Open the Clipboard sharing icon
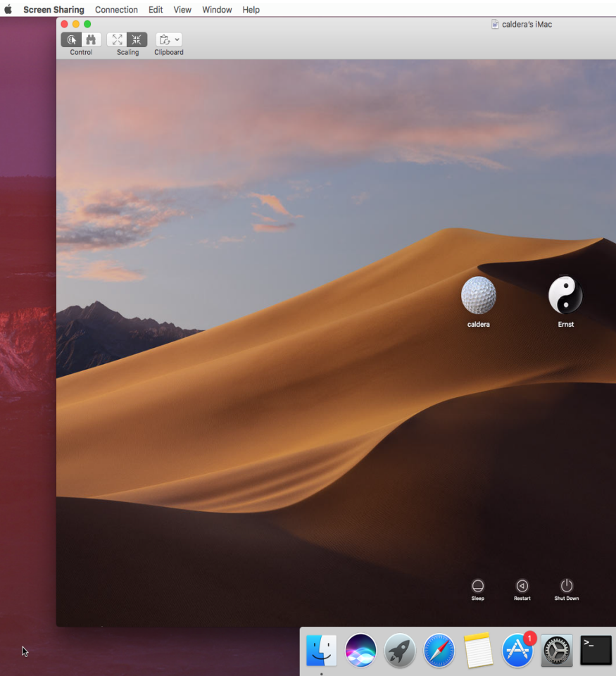This screenshot has width=616, height=676. 165,39
